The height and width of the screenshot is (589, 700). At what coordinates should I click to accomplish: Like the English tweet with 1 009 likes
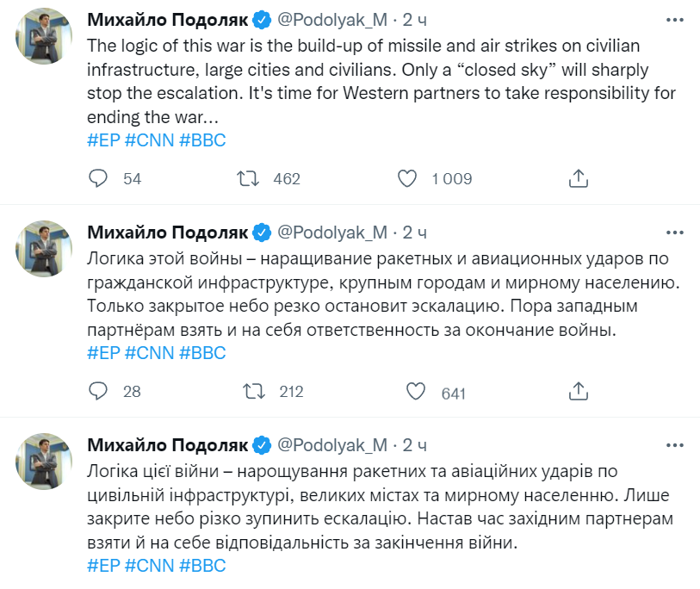407,178
